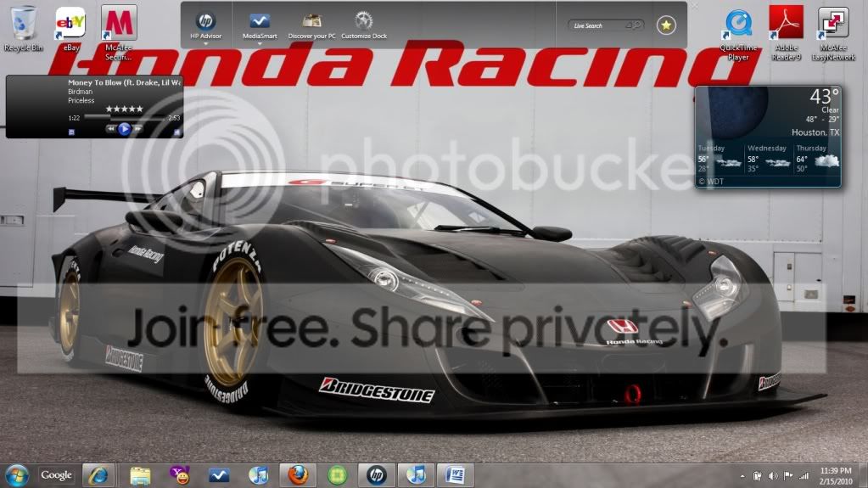Show hidden system tray icons
868x488 pixels.
click(x=742, y=476)
